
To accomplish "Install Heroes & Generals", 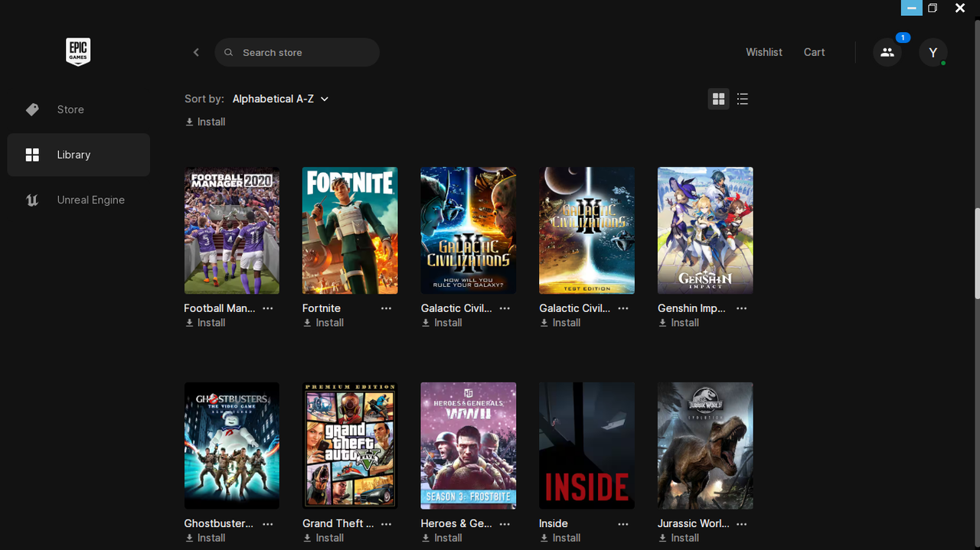I will (x=442, y=538).
